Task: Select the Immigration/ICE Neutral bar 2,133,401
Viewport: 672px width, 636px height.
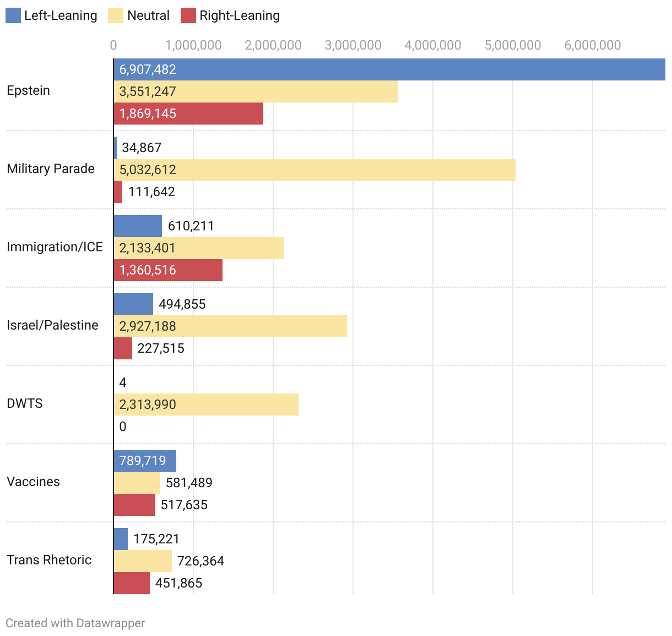Action: click(x=199, y=248)
